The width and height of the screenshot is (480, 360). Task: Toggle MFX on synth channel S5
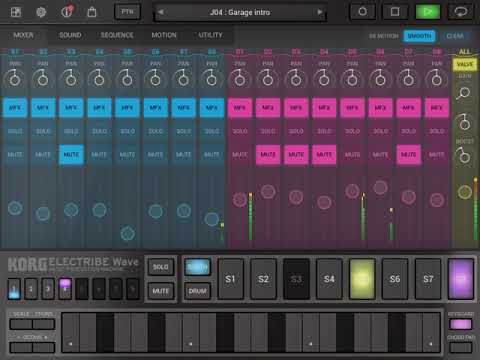[x=127, y=108]
